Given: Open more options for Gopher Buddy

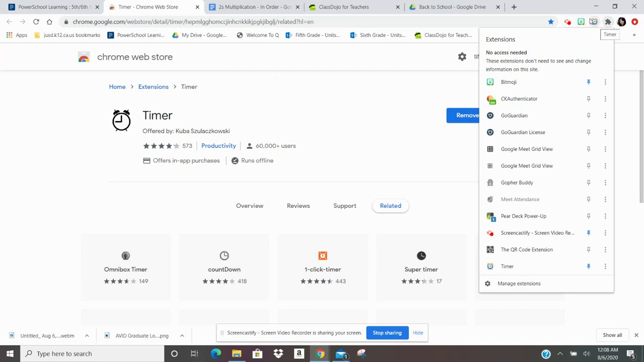Looking at the screenshot, I should coord(605,183).
